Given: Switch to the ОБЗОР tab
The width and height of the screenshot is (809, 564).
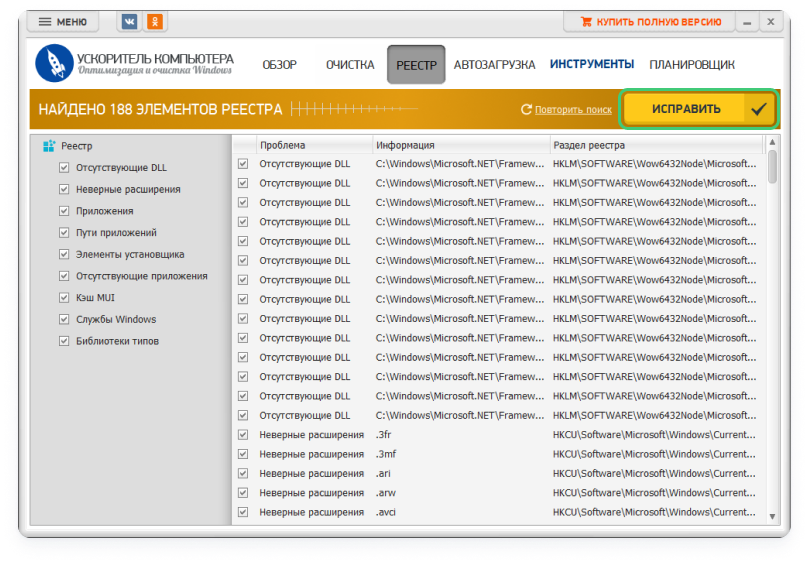Looking at the screenshot, I should coord(280,65).
